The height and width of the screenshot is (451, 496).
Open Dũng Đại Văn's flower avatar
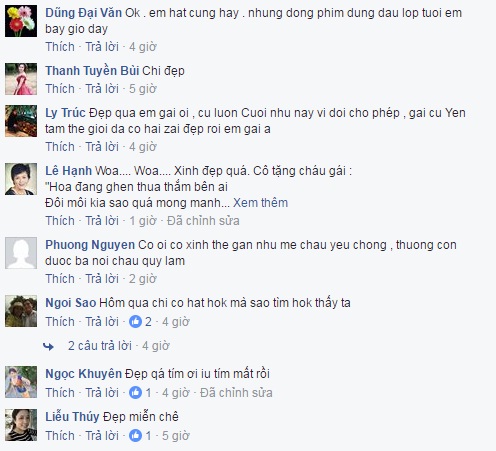coord(21,21)
